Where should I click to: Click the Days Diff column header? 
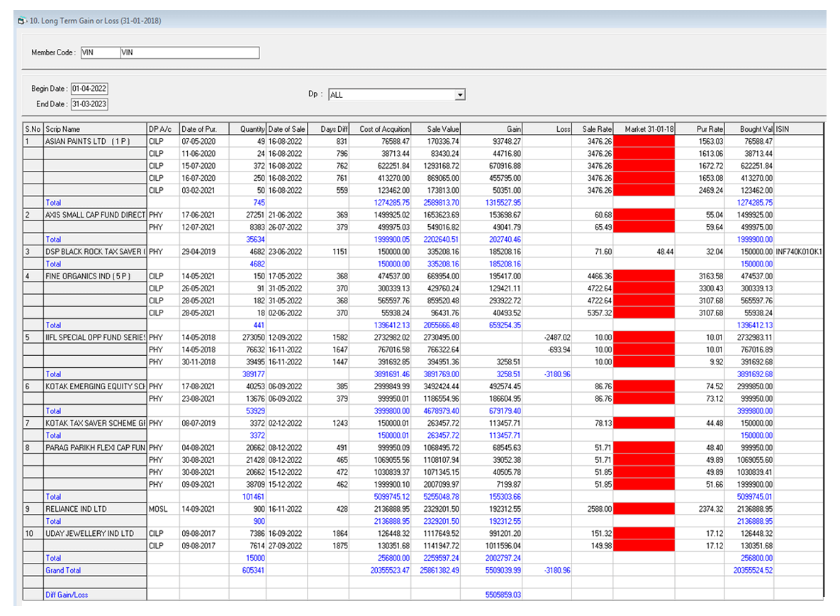pos(328,129)
